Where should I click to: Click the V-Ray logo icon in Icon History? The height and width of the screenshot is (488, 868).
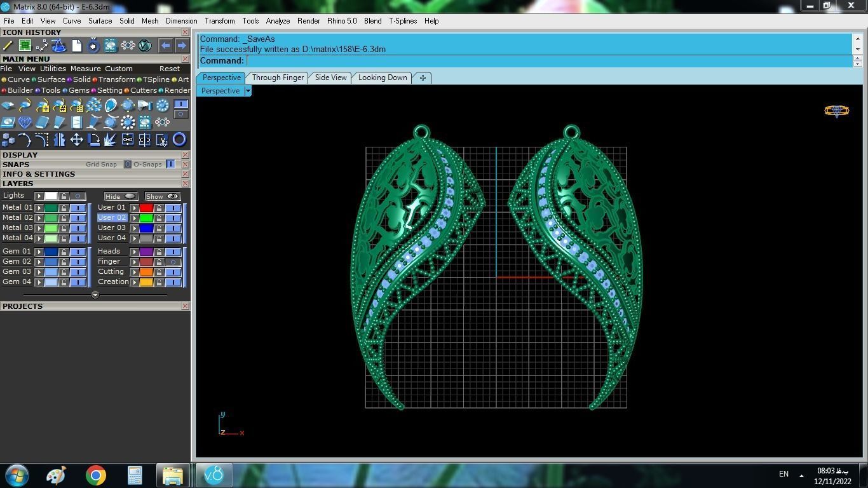pyautogui.click(x=145, y=46)
